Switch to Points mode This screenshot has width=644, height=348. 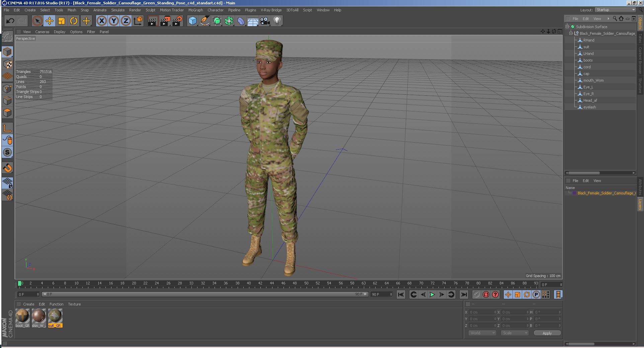(7, 89)
